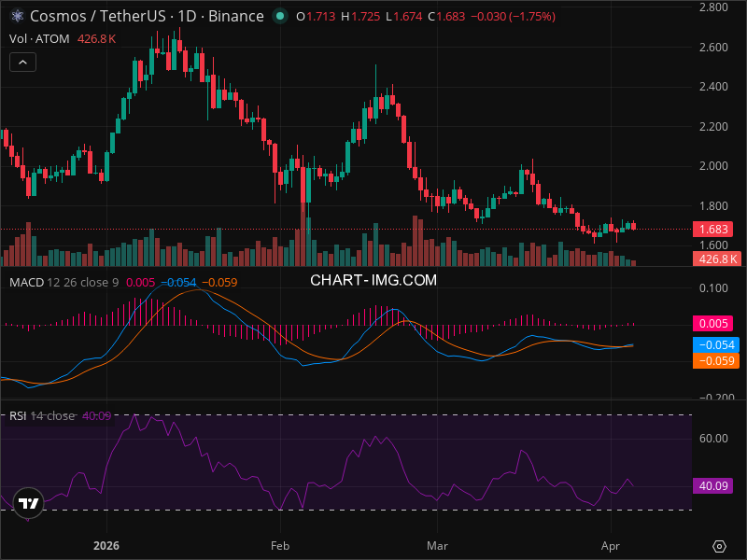747x560 pixels.
Task: Click the Apr date axis label
Action: (x=611, y=546)
